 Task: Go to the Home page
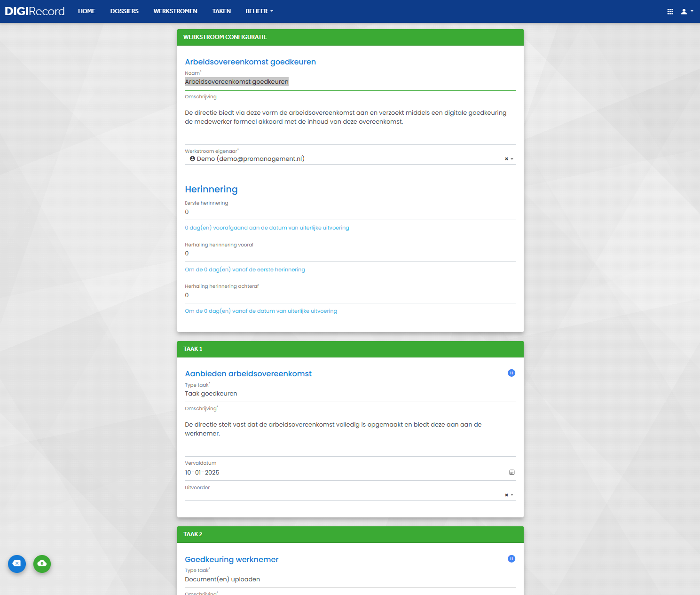[87, 11]
